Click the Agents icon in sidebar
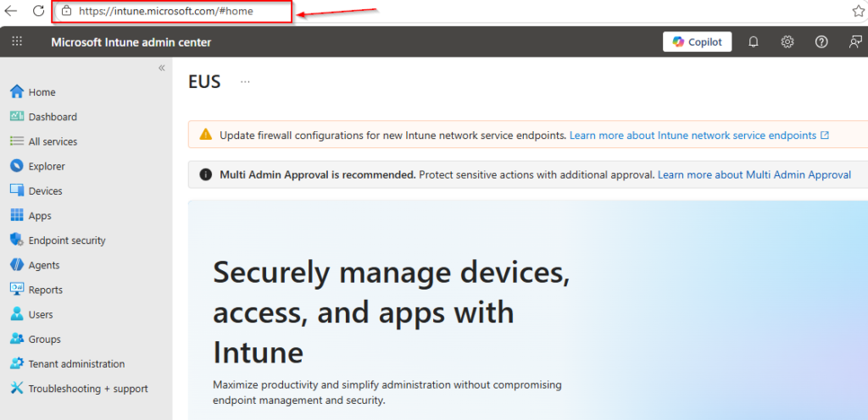Screen dimensions: 868x420 tap(17, 265)
